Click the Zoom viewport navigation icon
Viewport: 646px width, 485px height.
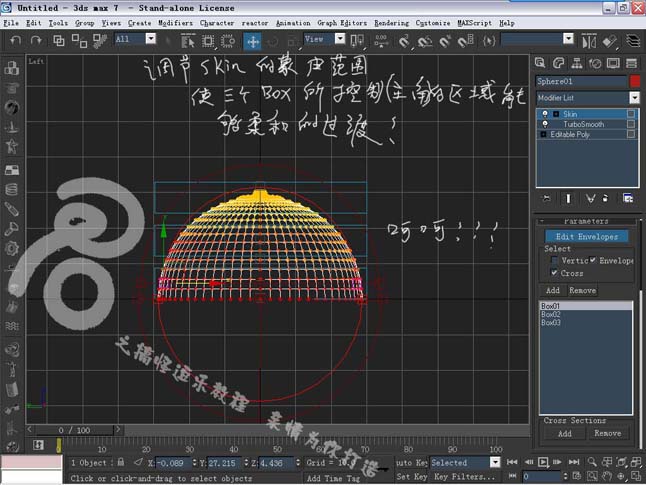(592, 462)
